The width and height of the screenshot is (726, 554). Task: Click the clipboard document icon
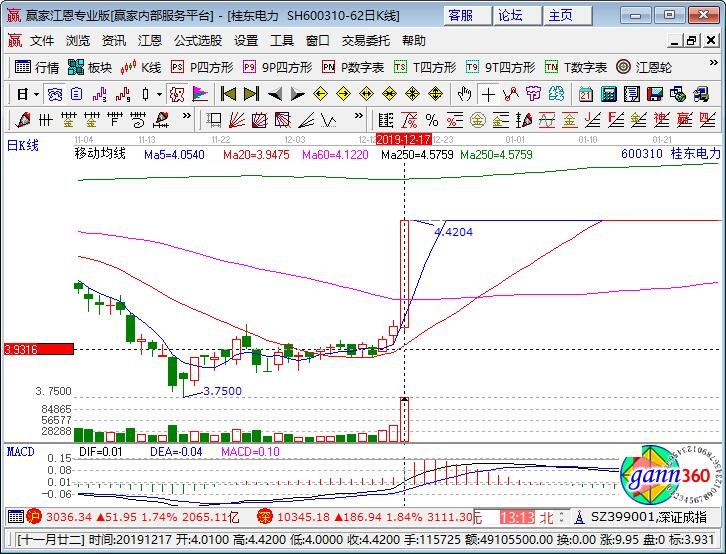click(x=76, y=94)
